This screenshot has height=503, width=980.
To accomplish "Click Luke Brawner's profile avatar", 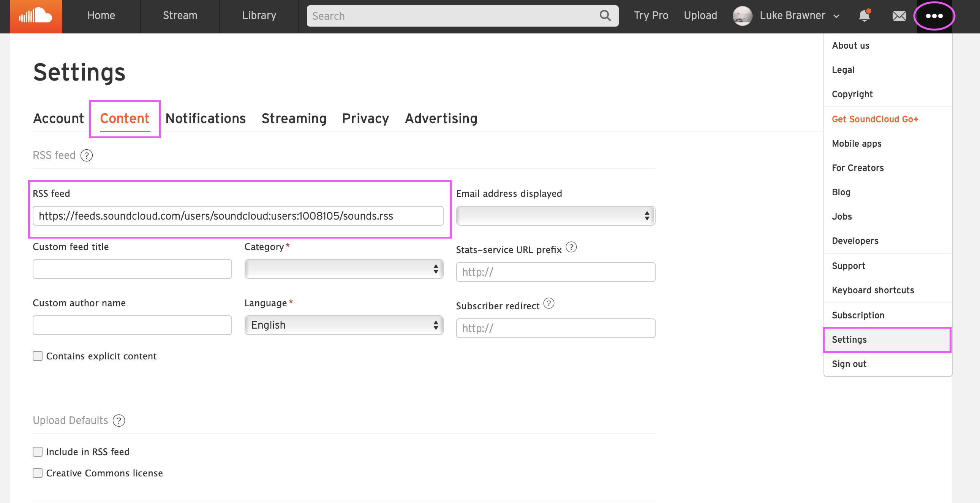I will point(742,16).
